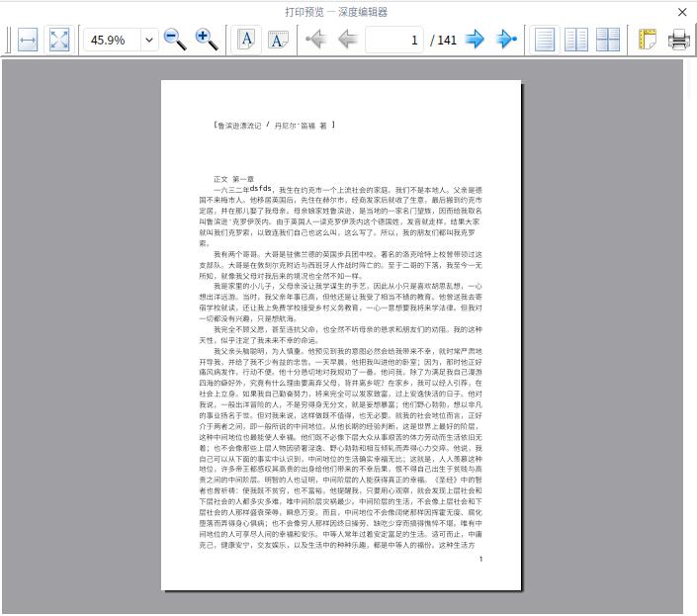The width and height of the screenshot is (697, 616).
Task: Open the page setup dialog
Action: click(647, 40)
